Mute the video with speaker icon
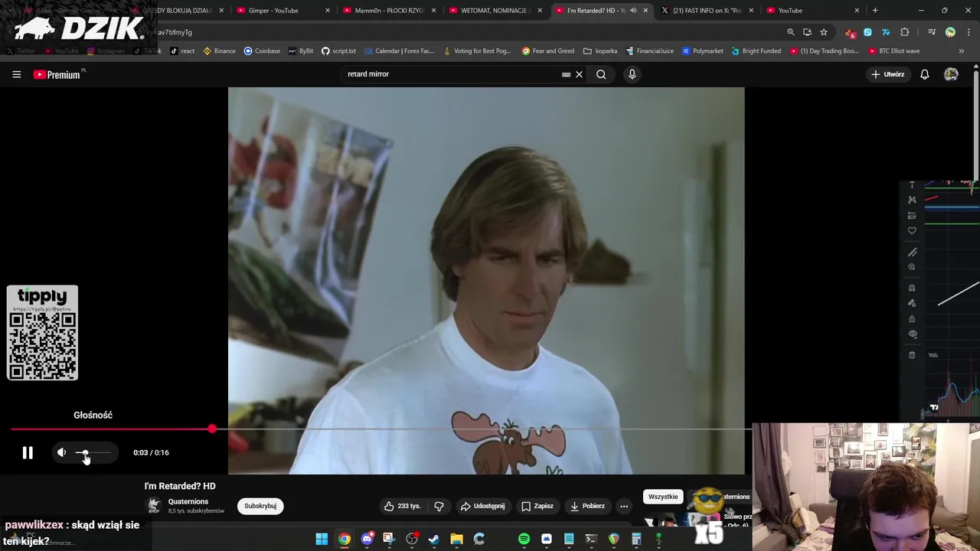Image resolution: width=980 pixels, height=551 pixels. coord(61,452)
